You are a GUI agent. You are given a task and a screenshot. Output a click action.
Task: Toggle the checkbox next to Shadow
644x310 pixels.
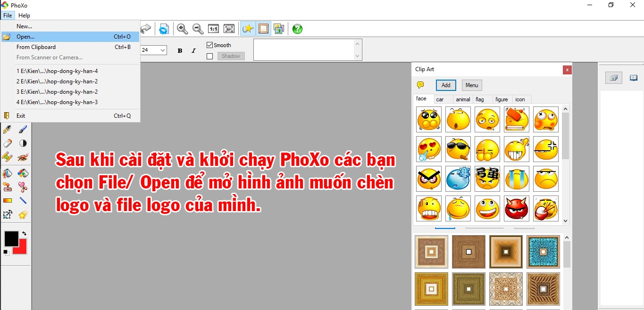coord(210,56)
